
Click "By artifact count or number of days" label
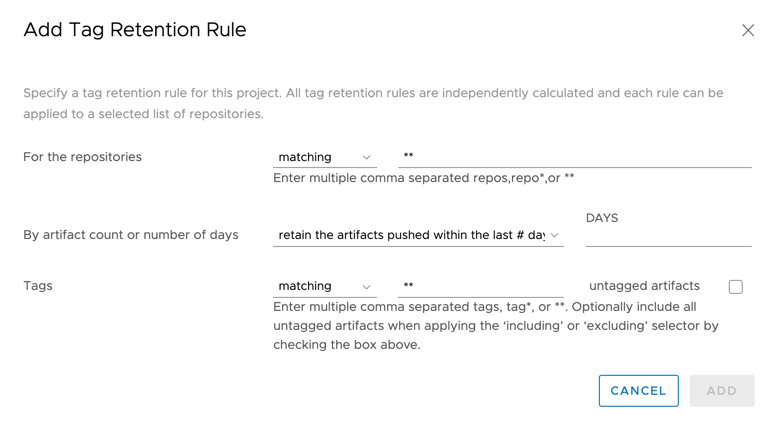point(131,235)
